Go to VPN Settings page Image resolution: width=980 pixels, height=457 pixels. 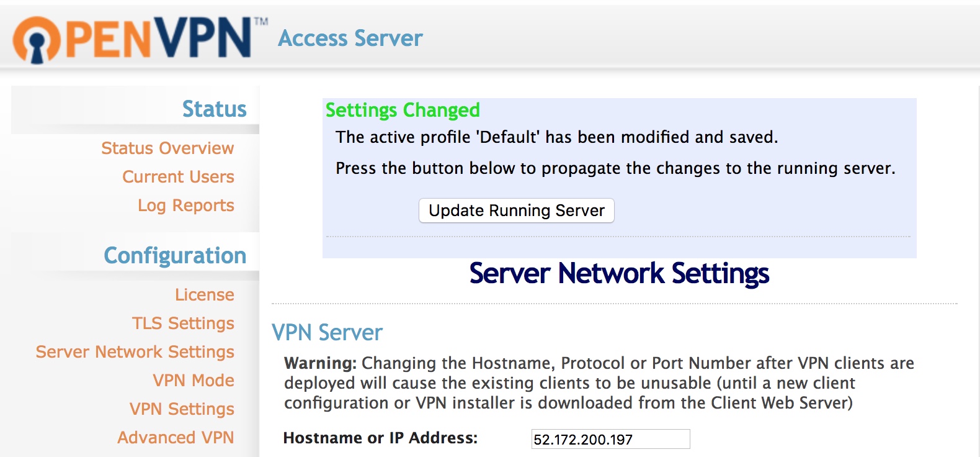[x=182, y=409]
